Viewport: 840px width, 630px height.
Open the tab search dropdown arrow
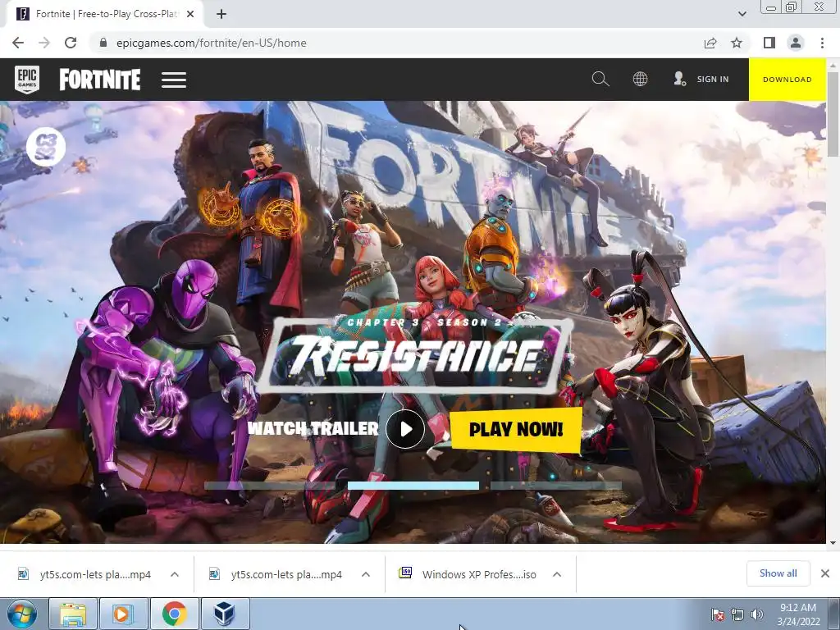click(742, 14)
